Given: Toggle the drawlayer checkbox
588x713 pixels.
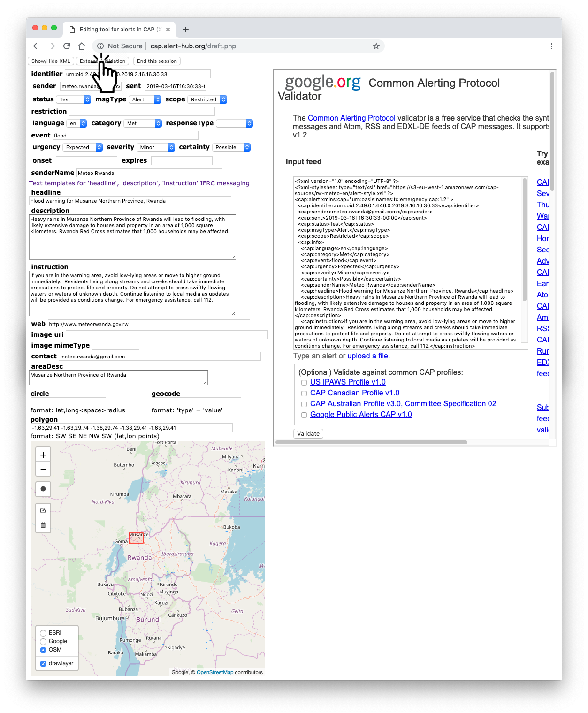Looking at the screenshot, I should [x=43, y=664].
